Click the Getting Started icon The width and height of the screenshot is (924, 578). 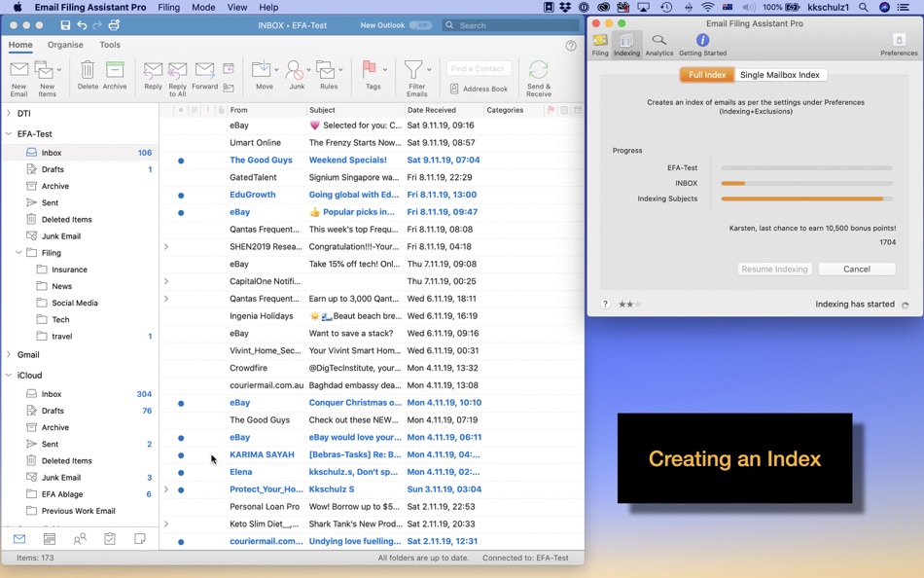(x=702, y=41)
